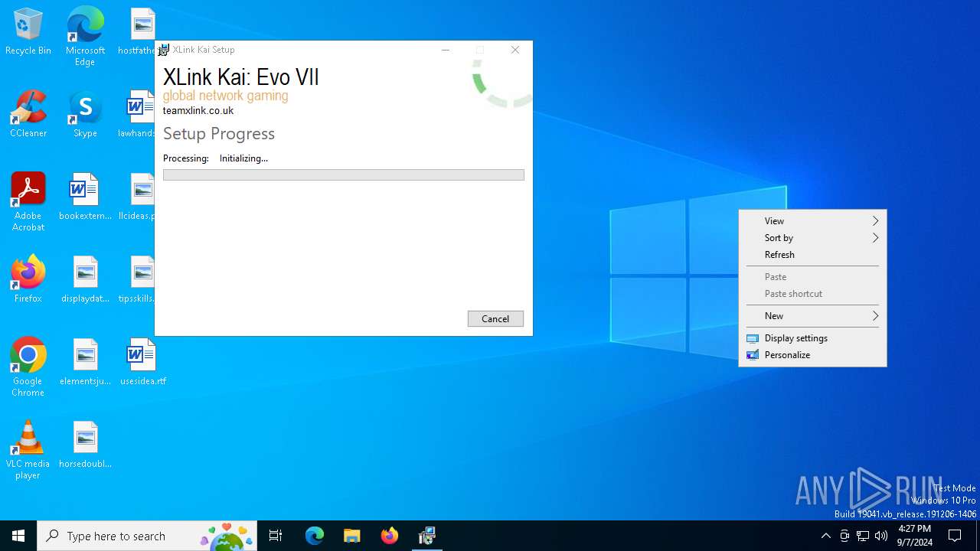Open Display settings from context menu

(x=812, y=338)
